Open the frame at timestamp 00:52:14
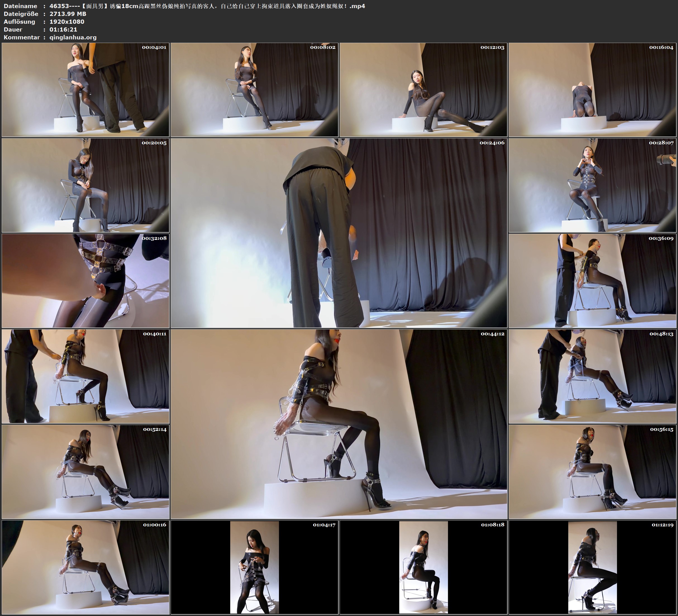The width and height of the screenshot is (678, 616). [x=85, y=472]
